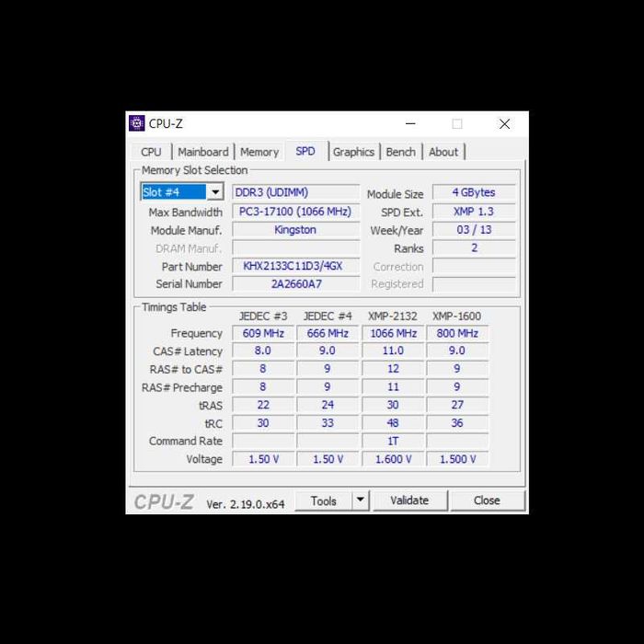Click the XMP-2132 column header
644x644 pixels.
click(393, 316)
